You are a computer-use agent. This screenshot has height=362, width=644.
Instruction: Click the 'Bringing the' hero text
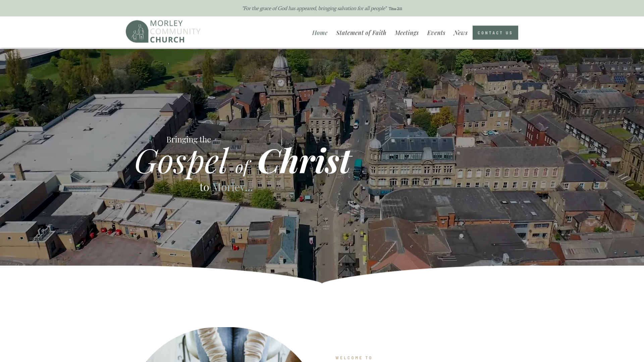tap(189, 139)
